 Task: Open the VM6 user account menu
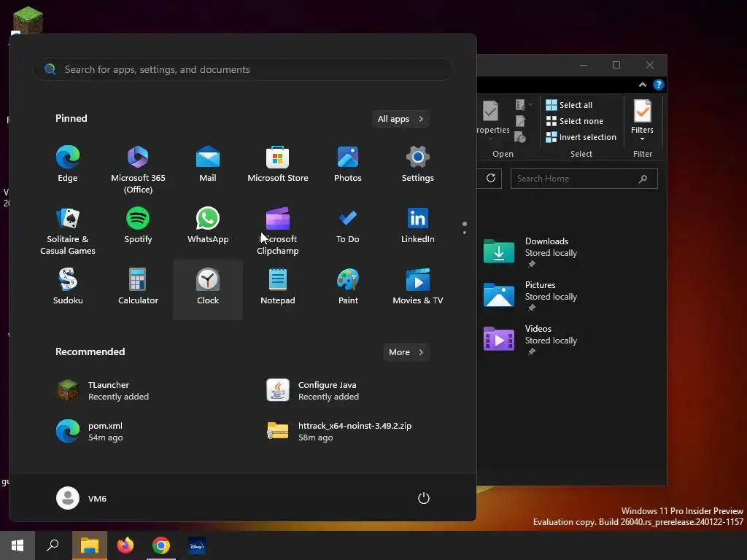click(x=82, y=498)
